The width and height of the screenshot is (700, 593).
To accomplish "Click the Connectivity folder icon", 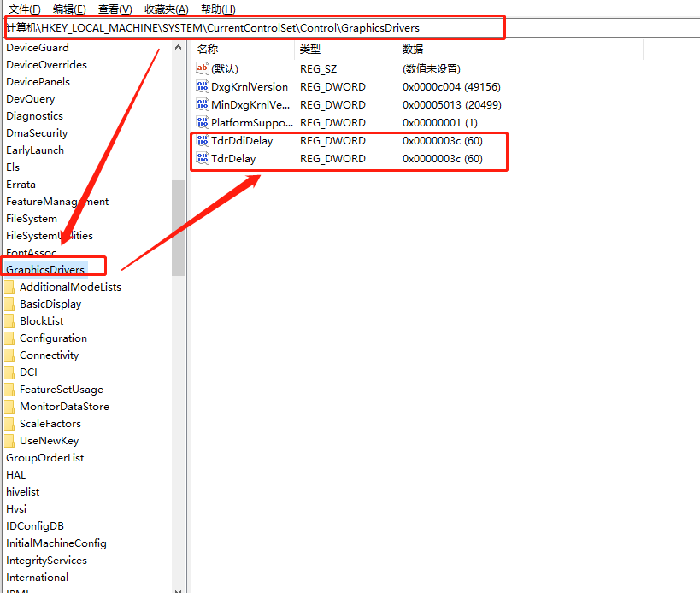I will pos(9,355).
